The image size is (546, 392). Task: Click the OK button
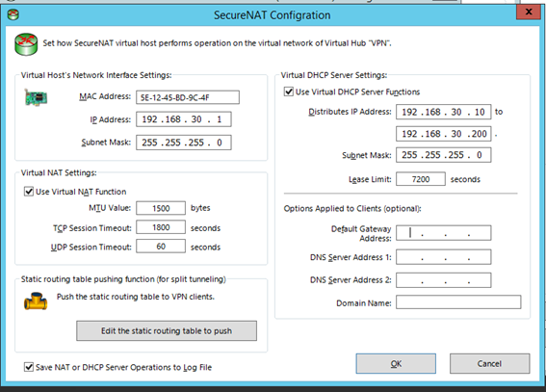(396, 364)
